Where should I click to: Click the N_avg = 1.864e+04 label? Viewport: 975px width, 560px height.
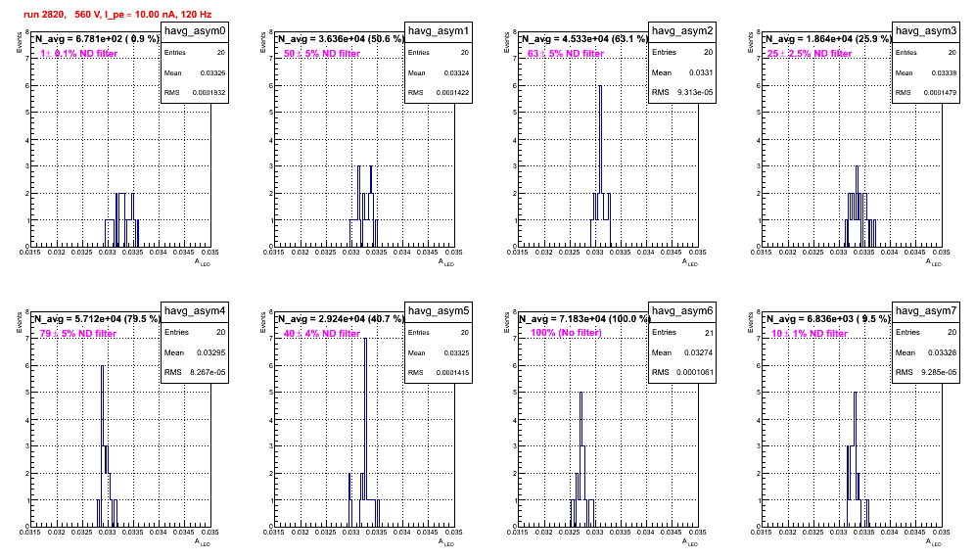click(x=828, y=39)
